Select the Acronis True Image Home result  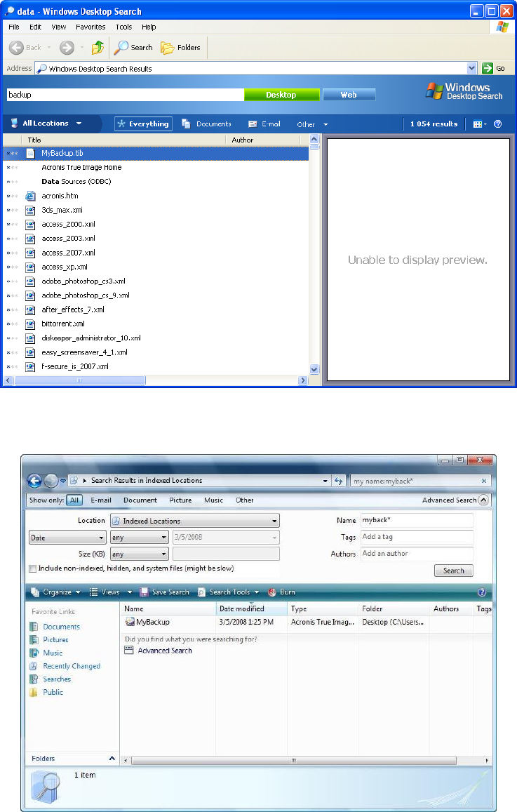click(81, 167)
